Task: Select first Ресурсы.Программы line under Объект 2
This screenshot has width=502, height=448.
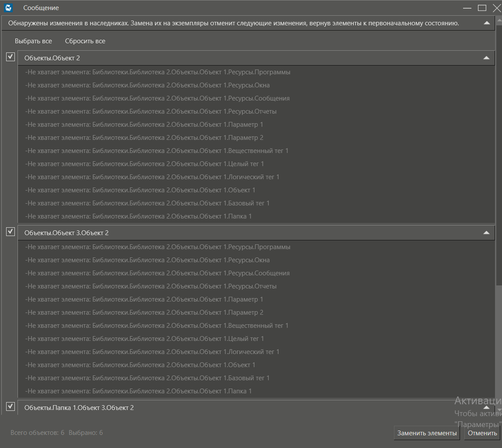Action: tap(158, 72)
